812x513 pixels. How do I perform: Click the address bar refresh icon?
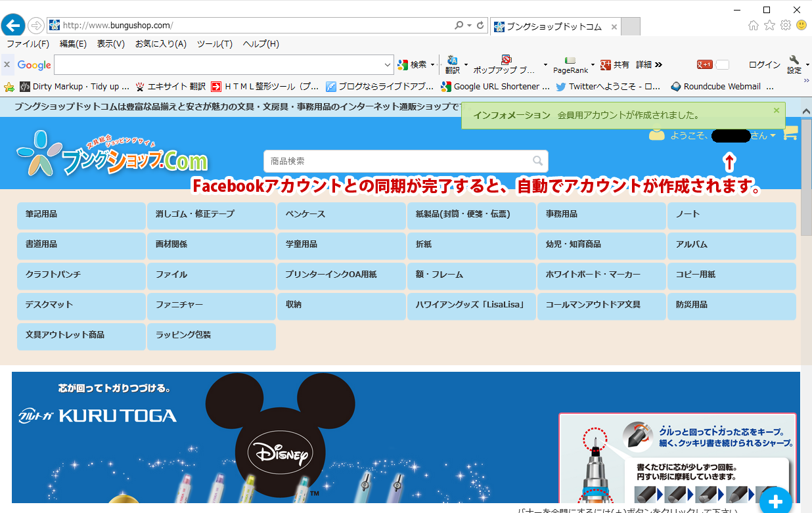[480, 26]
